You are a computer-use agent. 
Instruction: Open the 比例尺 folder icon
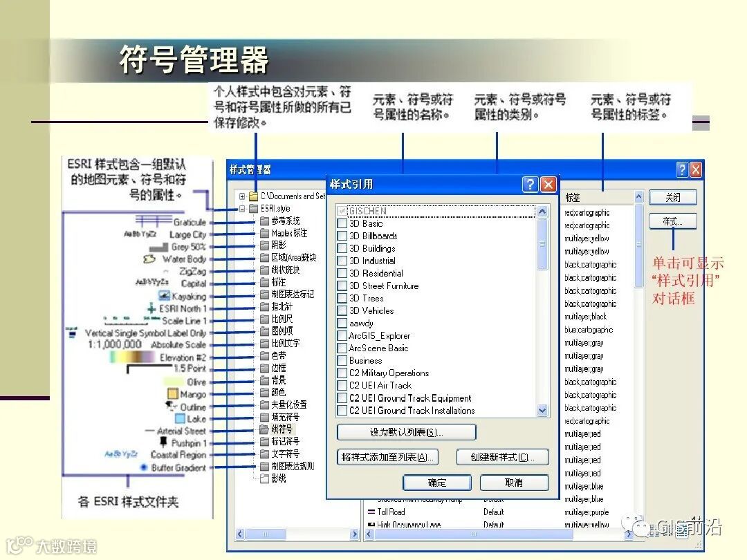point(264,319)
